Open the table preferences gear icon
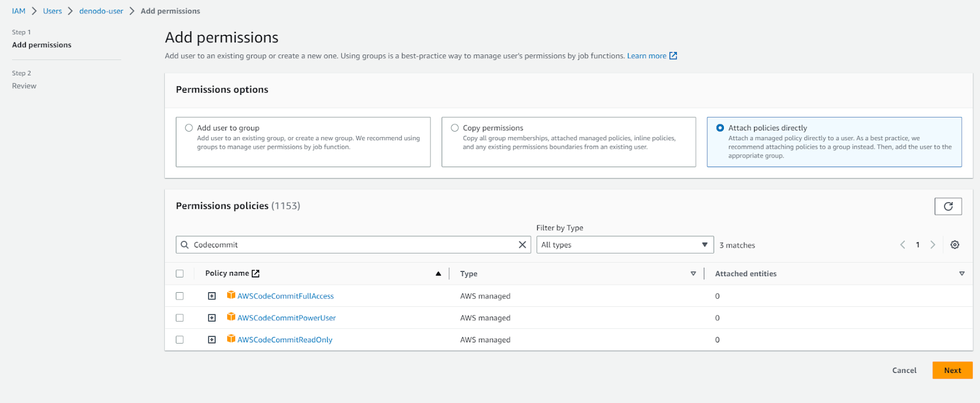Screen dimensions: 980x403 coord(954,245)
